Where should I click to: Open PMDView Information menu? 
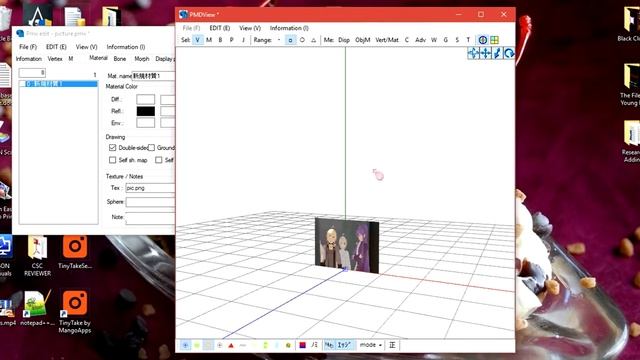coord(289,28)
